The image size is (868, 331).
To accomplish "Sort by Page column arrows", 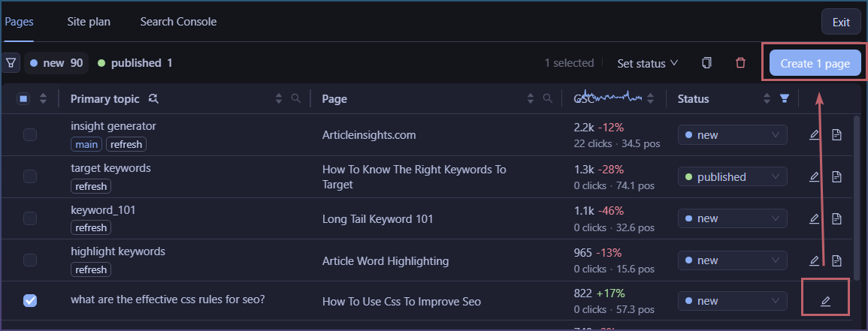I will pyautogui.click(x=531, y=99).
